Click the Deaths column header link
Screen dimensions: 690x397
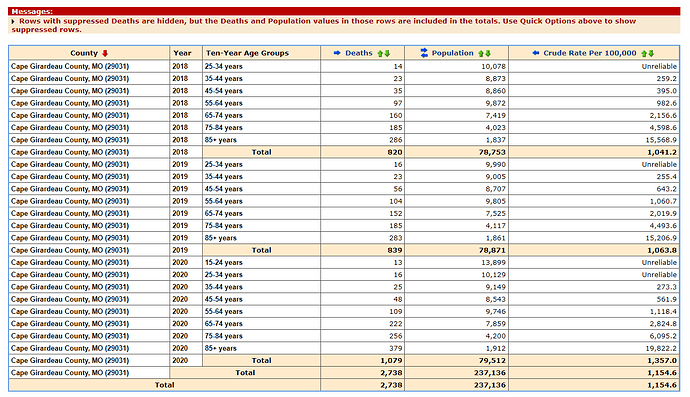point(359,53)
